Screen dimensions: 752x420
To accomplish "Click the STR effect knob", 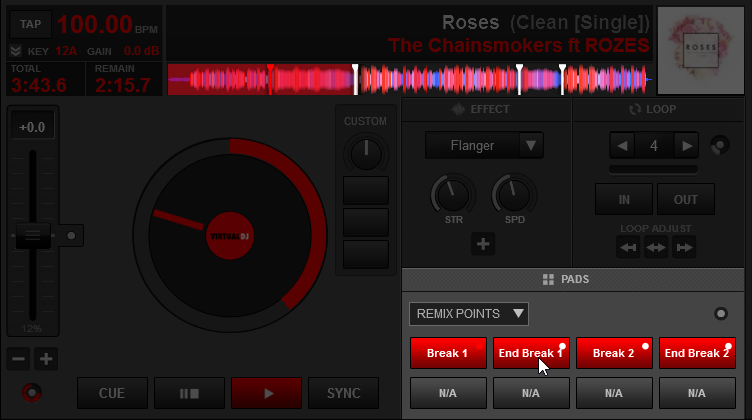I will [453, 194].
